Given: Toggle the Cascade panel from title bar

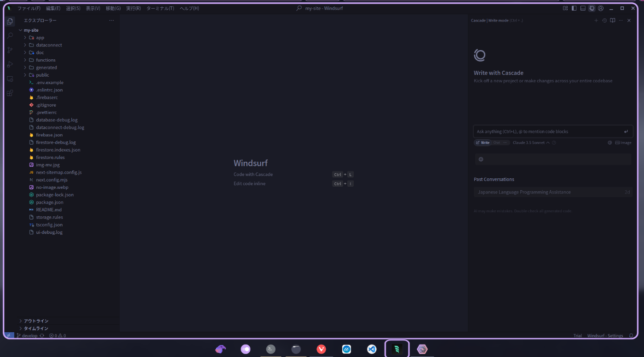Looking at the screenshot, I should pyautogui.click(x=592, y=8).
